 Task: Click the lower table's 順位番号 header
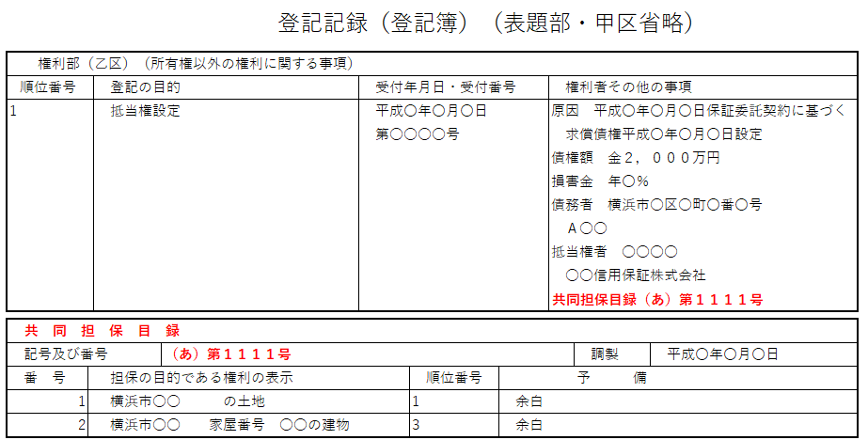(454, 378)
